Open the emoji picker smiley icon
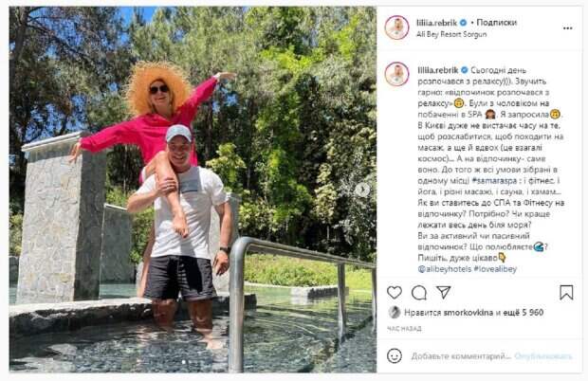 point(395,355)
